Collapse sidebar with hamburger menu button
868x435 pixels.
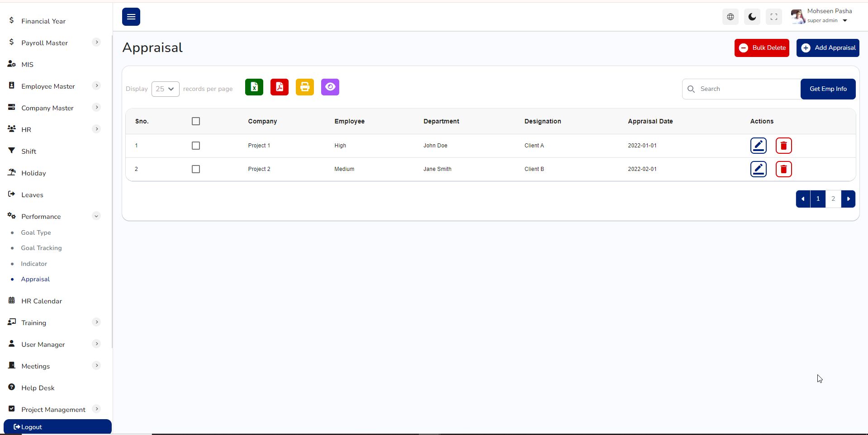point(131,17)
